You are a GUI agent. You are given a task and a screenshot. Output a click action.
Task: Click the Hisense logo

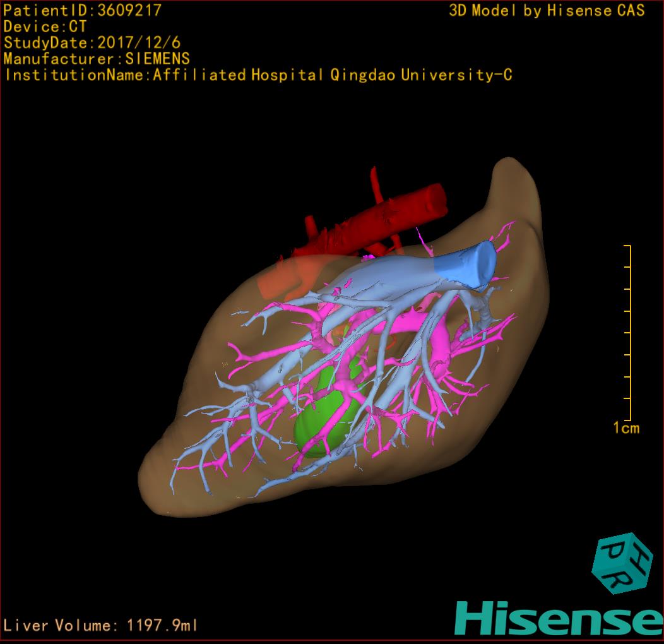point(559,618)
